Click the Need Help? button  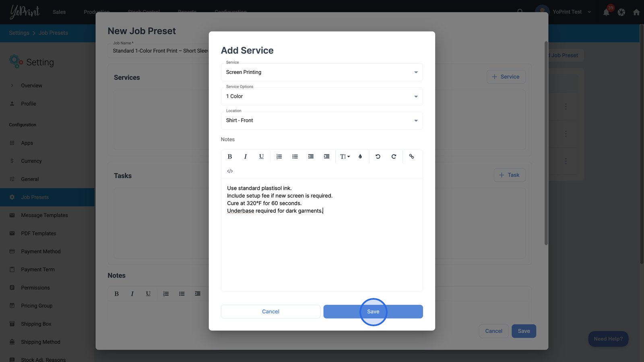tap(608, 339)
